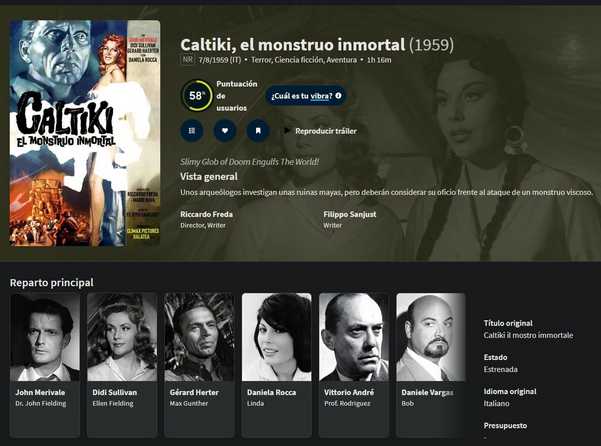Open Riccardo Freda's profile link
Screen dimensions: 601x446
(x=207, y=214)
